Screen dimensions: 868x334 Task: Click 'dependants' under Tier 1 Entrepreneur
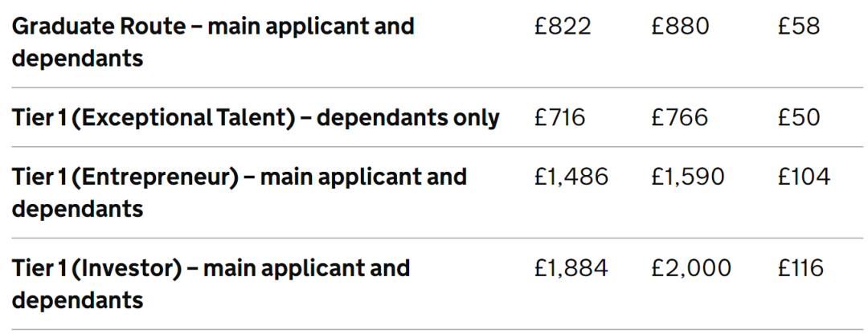77,209
